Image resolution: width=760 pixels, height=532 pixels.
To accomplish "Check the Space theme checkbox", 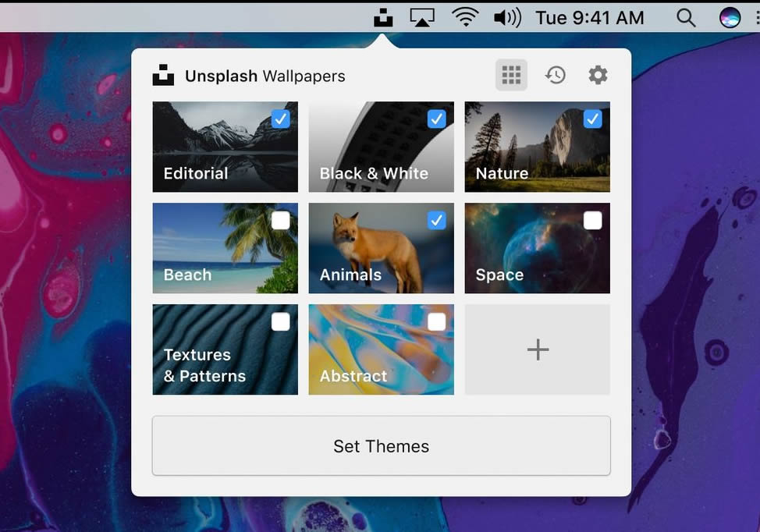I will coord(593,221).
